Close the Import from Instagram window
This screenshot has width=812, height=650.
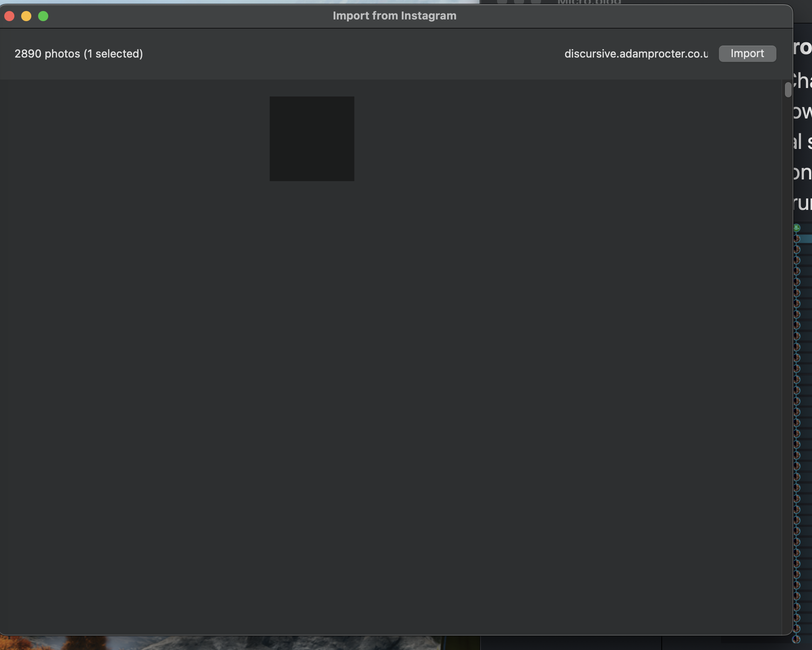pos(9,16)
